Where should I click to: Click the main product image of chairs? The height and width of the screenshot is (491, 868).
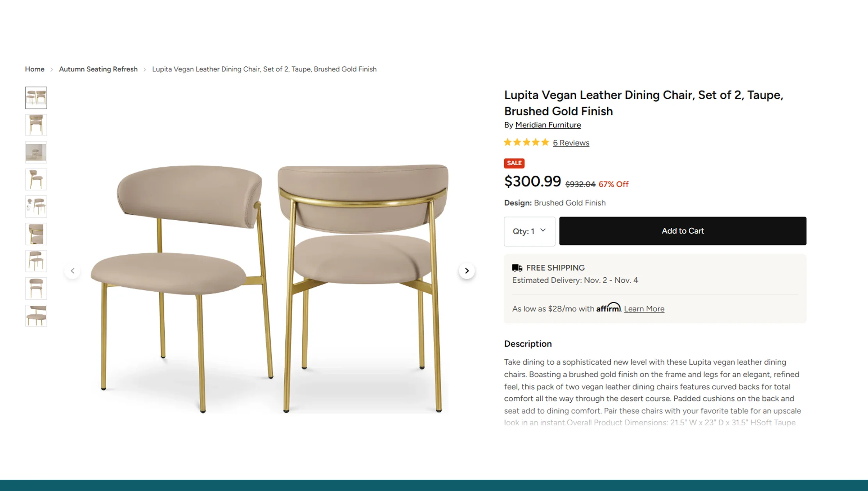click(269, 289)
